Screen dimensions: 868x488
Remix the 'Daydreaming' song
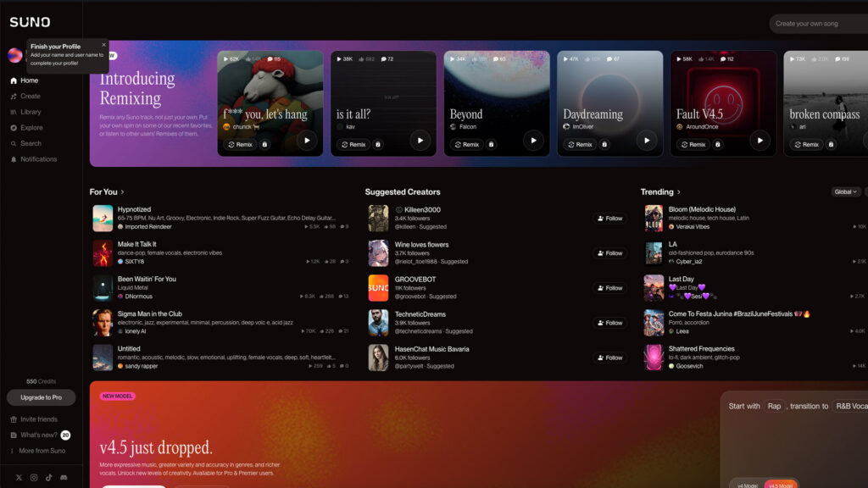pyautogui.click(x=580, y=144)
